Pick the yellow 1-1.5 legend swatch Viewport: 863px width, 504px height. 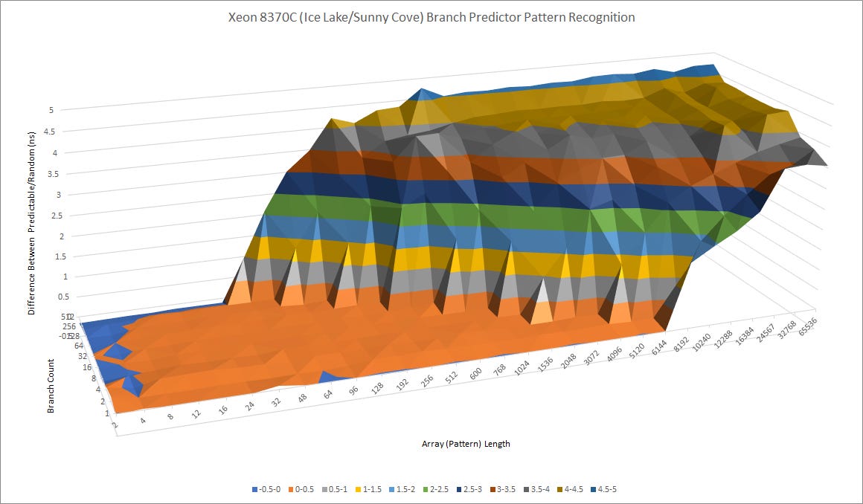pos(358,489)
